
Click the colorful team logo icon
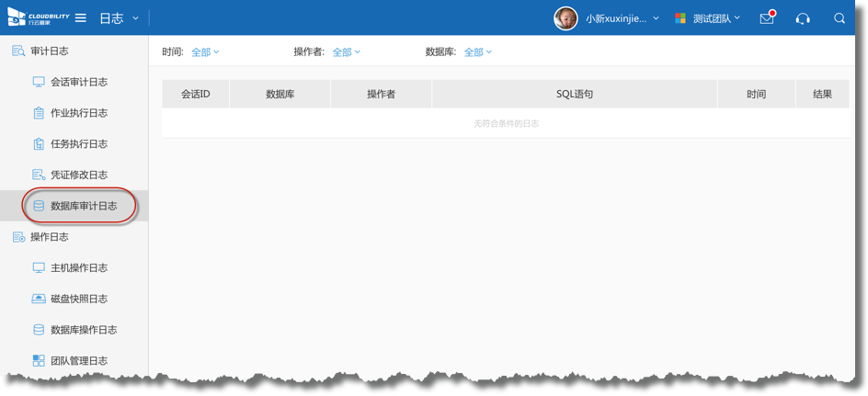click(680, 18)
